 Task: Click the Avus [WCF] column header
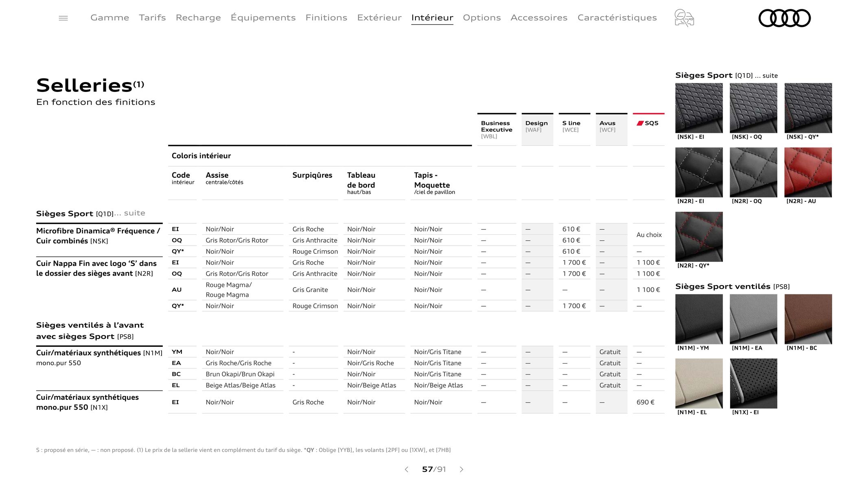tap(611, 129)
